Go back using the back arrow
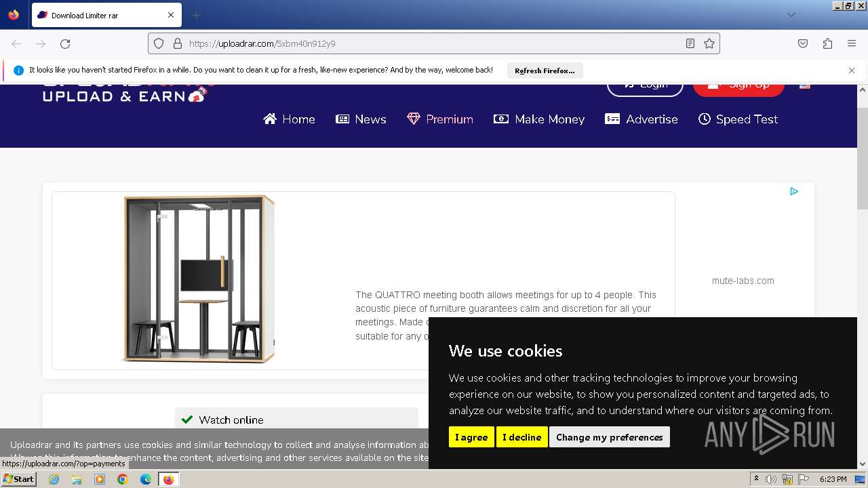This screenshot has width=868, height=488. (x=16, y=43)
